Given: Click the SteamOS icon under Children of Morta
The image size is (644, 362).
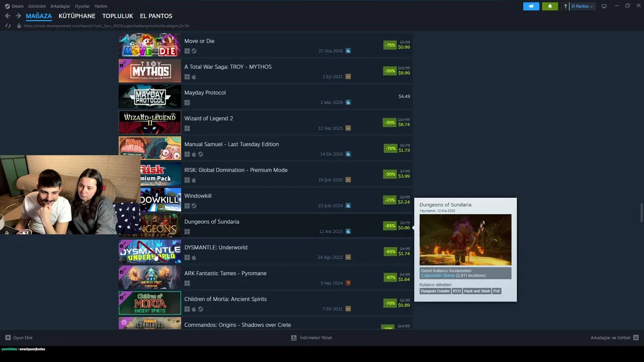Looking at the screenshot, I should (200, 309).
